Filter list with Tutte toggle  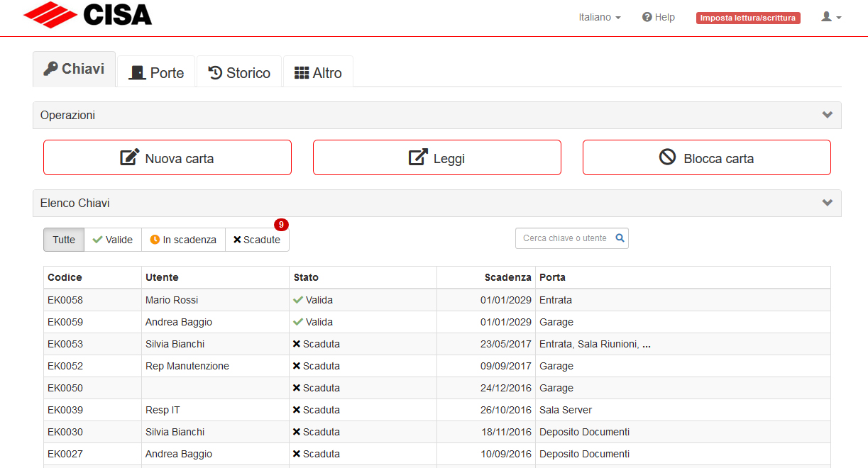coord(64,240)
